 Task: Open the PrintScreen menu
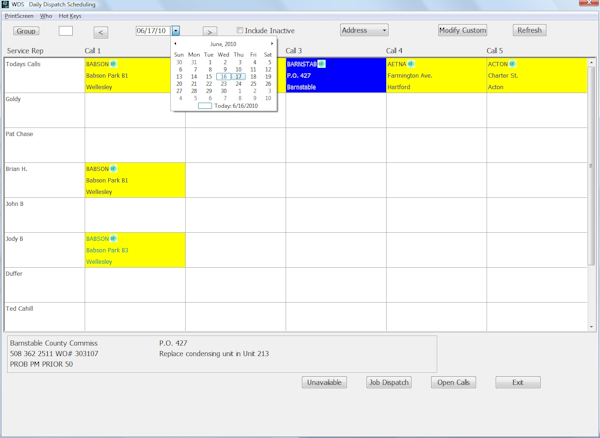pyautogui.click(x=19, y=16)
